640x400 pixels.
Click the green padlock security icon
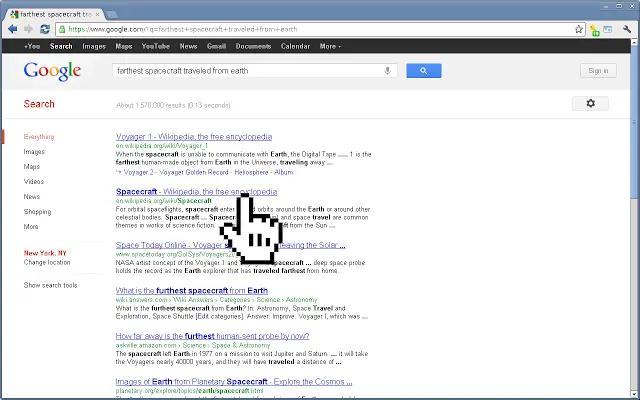62,29
